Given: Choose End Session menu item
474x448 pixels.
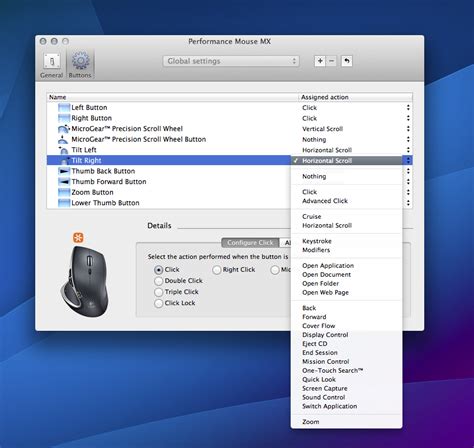Looking at the screenshot, I should point(347,353).
